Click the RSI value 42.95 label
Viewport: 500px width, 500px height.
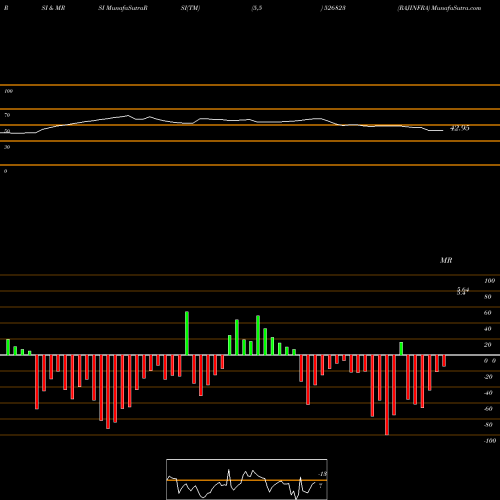click(x=460, y=128)
